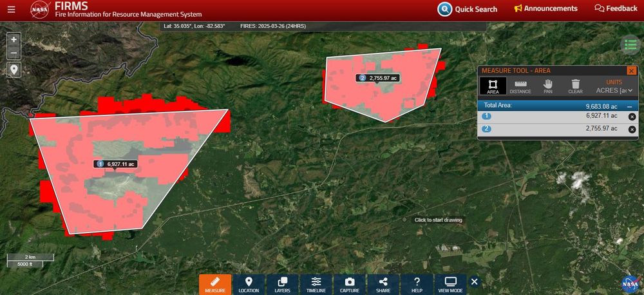The image size is (644, 295).
Task: Open the Share tool
Action: point(383,284)
